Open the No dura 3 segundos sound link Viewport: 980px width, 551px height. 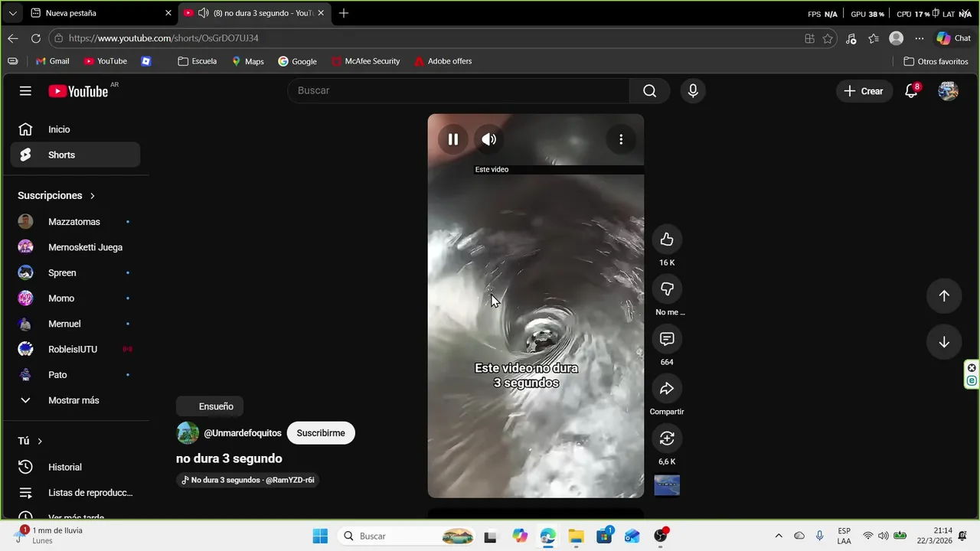(247, 480)
